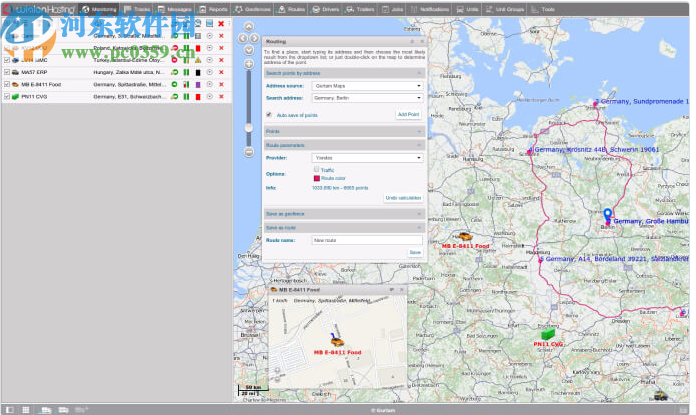Toggle the PN11 CVG unit checkbox
Image resolution: width=696 pixels, height=415 pixels.
tap(7, 96)
